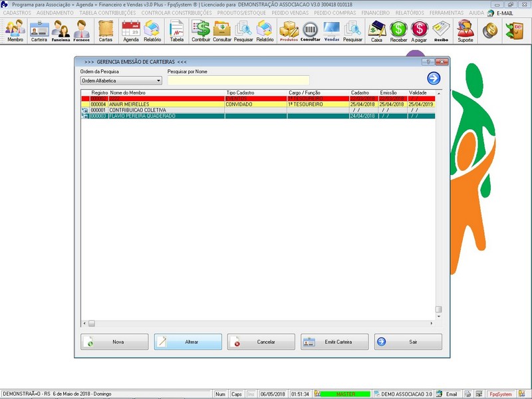The image size is (532, 399).
Task: Click the printer icon in status bar
Action: point(467,394)
